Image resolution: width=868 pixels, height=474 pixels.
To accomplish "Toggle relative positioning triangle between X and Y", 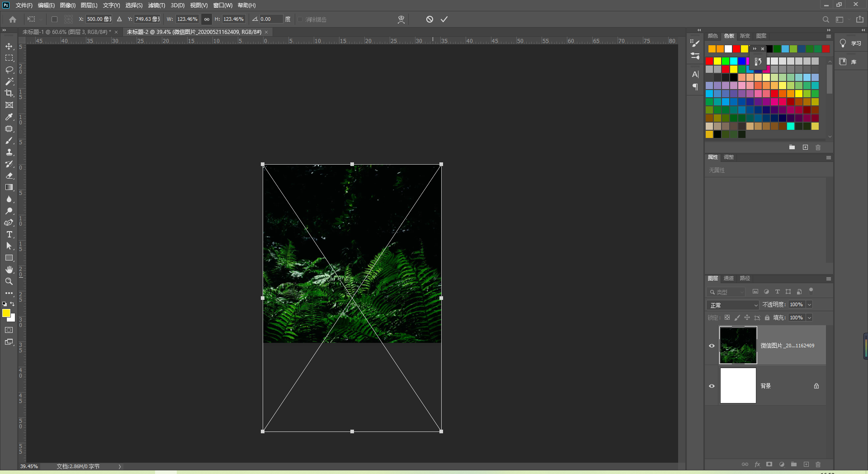I will click(x=119, y=19).
